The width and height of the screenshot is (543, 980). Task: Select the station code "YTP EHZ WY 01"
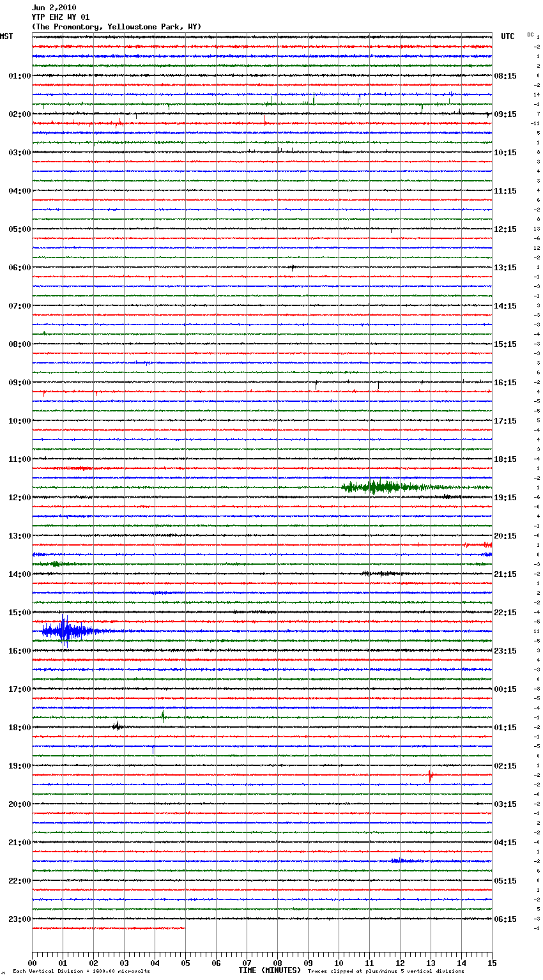pyautogui.click(x=61, y=17)
